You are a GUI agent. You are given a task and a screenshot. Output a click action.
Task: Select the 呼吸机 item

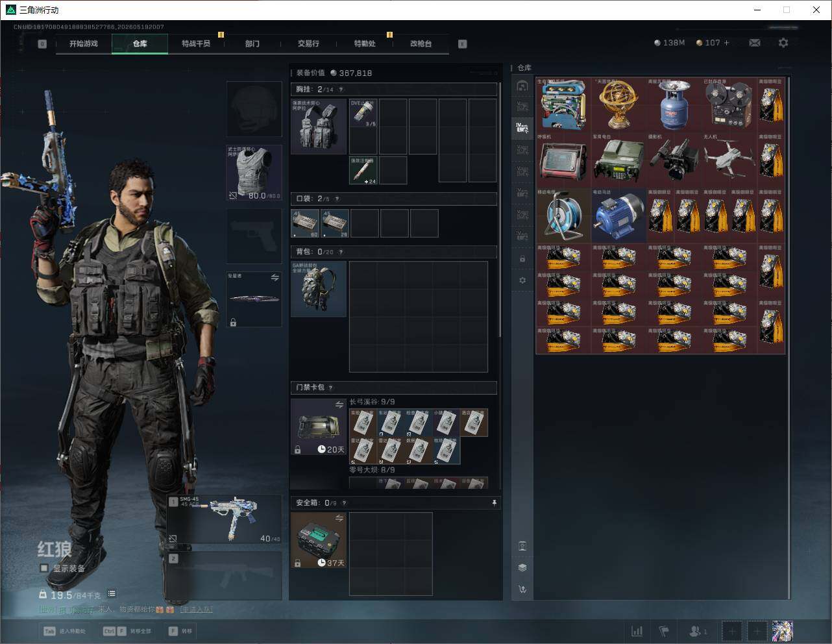[563, 160]
